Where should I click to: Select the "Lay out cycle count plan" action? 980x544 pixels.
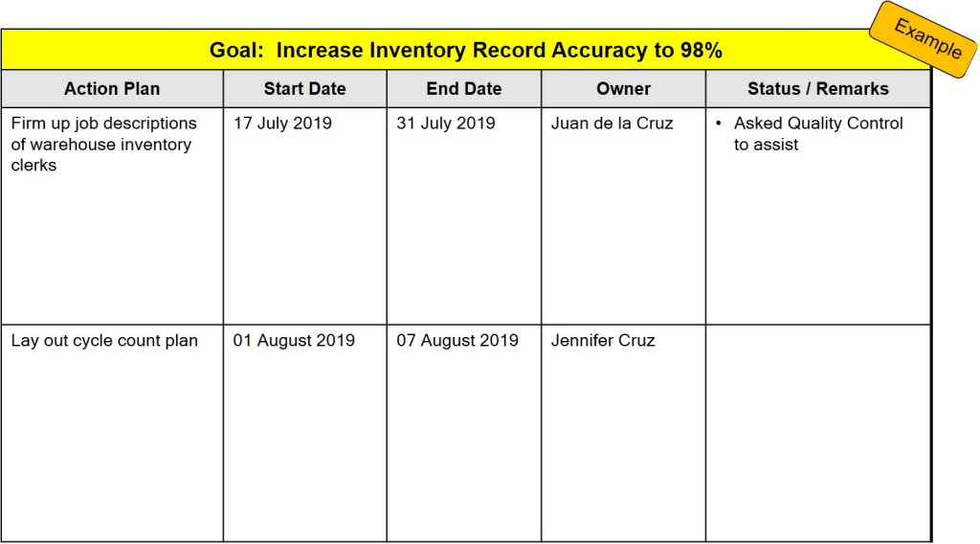click(104, 341)
